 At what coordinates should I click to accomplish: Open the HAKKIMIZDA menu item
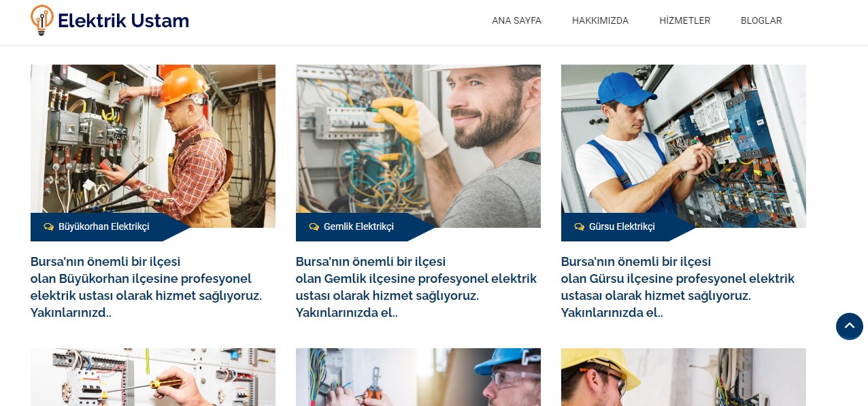click(600, 20)
